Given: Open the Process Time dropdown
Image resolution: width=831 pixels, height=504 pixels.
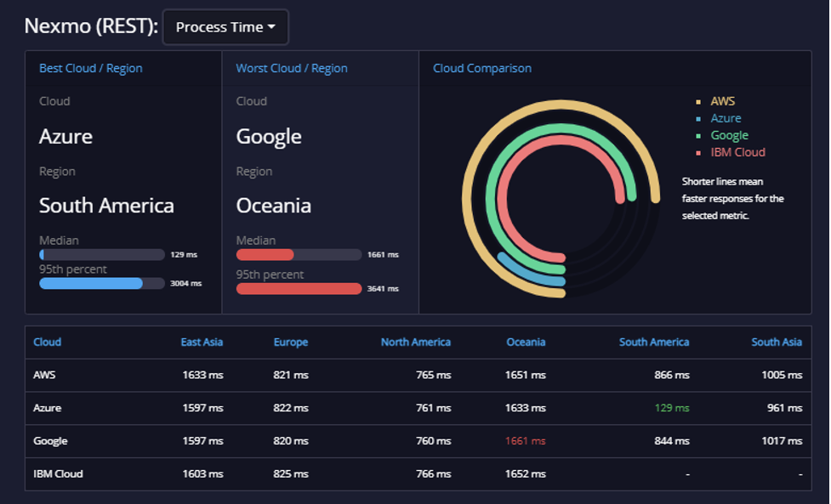Looking at the screenshot, I should point(225,27).
